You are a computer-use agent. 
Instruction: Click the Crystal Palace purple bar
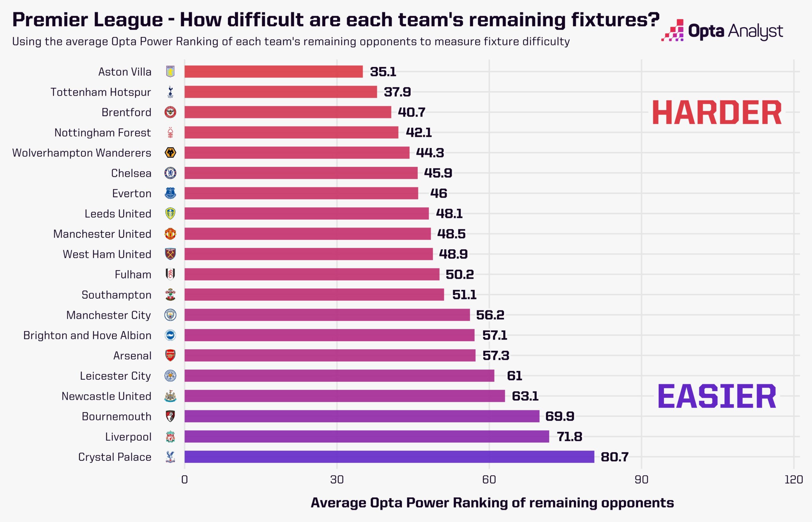pyautogui.click(x=389, y=457)
